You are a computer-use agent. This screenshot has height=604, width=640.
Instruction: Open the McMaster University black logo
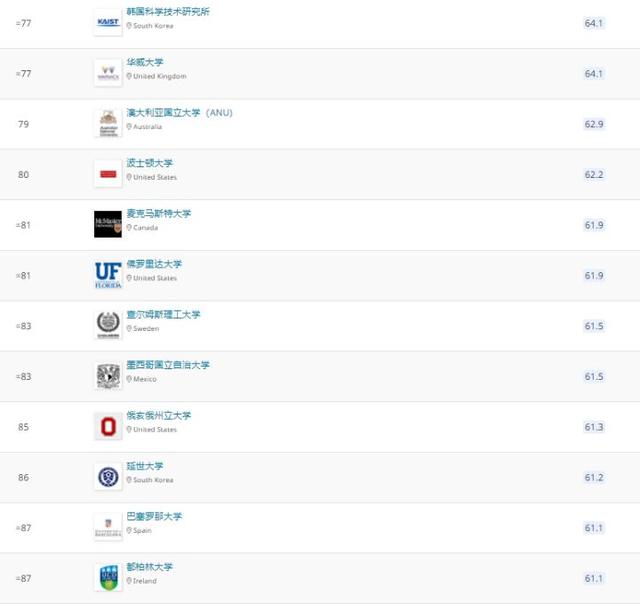(x=108, y=224)
